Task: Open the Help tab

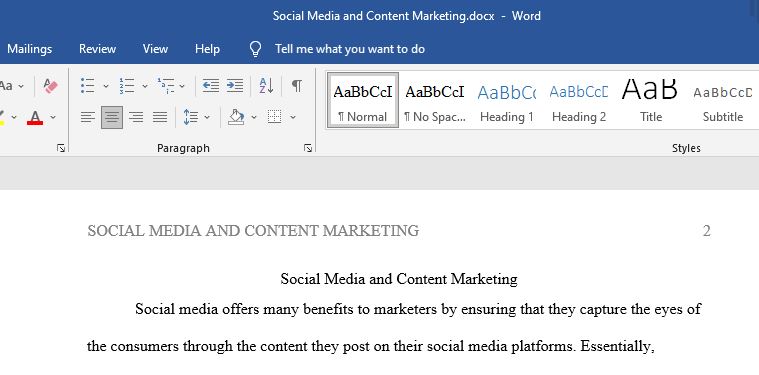Action: [207, 49]
